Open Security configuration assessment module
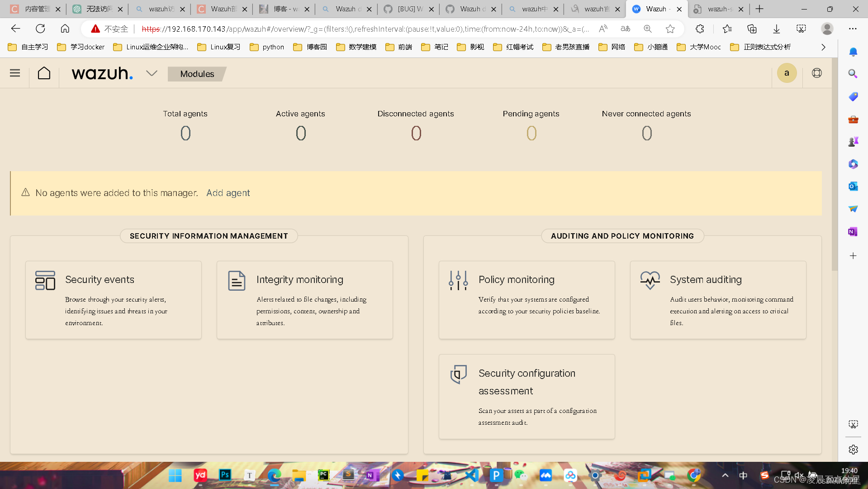 pyautogui.click(x=527, y=397)
